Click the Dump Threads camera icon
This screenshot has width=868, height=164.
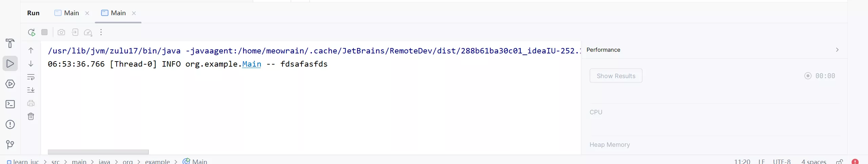(x=61, y=32)
